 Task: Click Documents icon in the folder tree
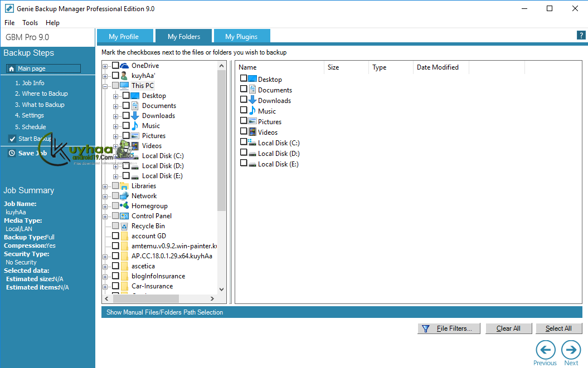click(x=135, y=106)
